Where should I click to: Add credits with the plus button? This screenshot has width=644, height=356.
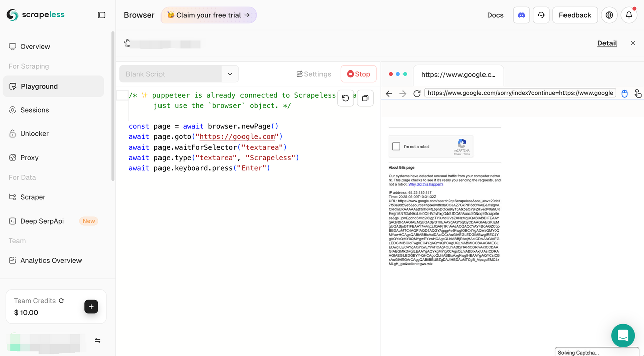pyautogui.click(x=91, y=306)
